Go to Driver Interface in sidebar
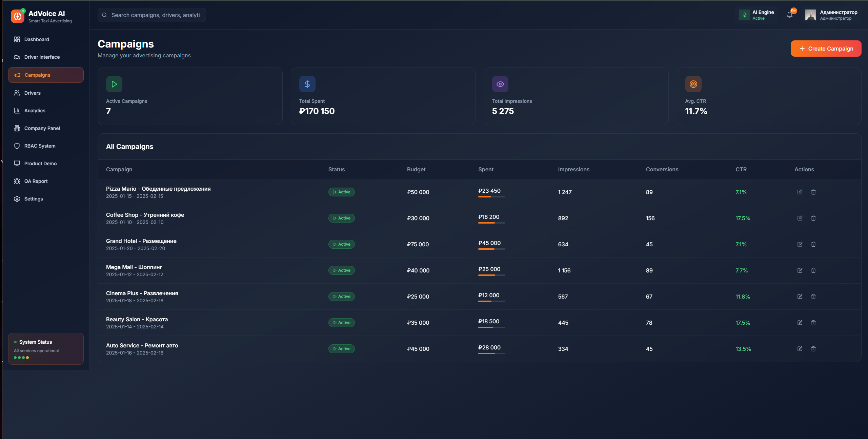Screen dimensions: 868x439 [x=42, y=57]
